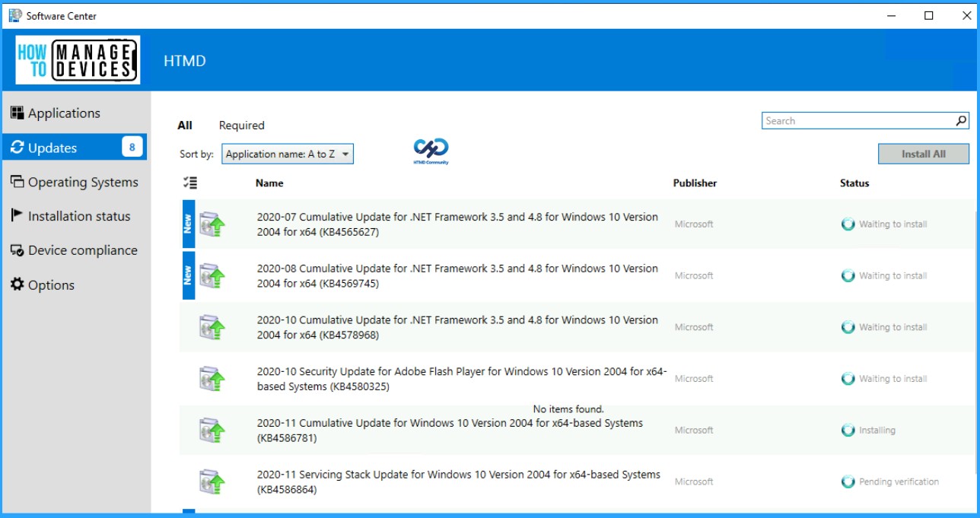Click the Operating Systems icon
The height and width of the screenshot is (518, 980).
point(17,182)
